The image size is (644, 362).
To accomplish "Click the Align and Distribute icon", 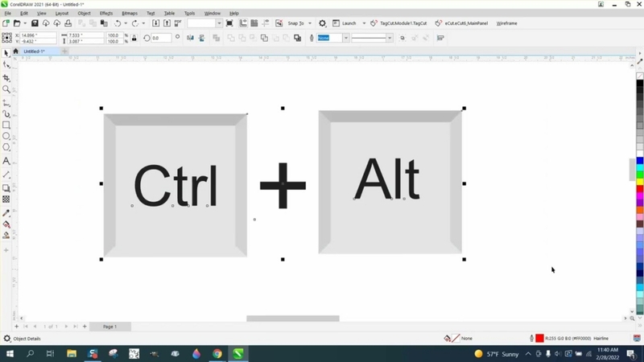I will pos(440,38).
